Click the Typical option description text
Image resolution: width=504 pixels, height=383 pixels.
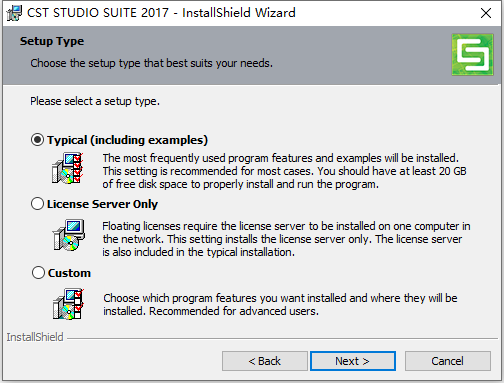(x=284, y=171)
